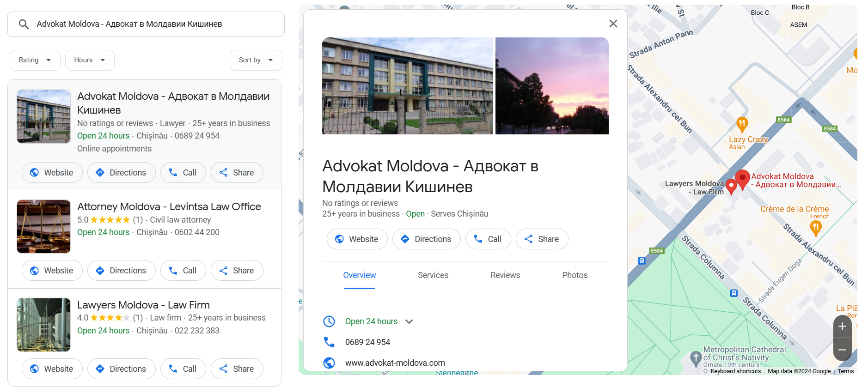The image size is (868, 387).
Task: Open www.advokat-moldova.com link
Action: tap(395, 363)
